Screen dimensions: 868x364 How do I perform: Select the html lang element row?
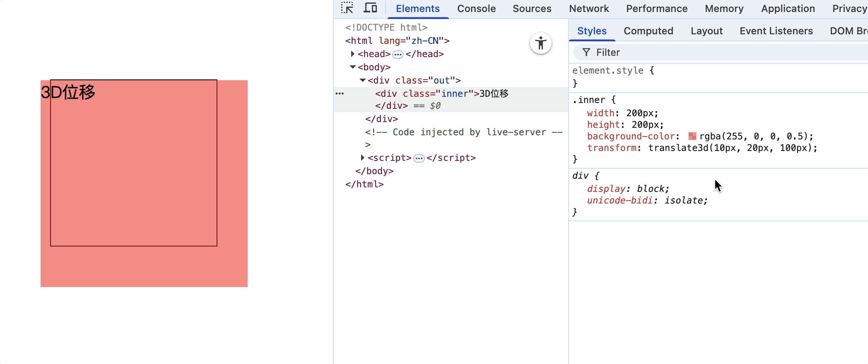click(x=397, y=41)
